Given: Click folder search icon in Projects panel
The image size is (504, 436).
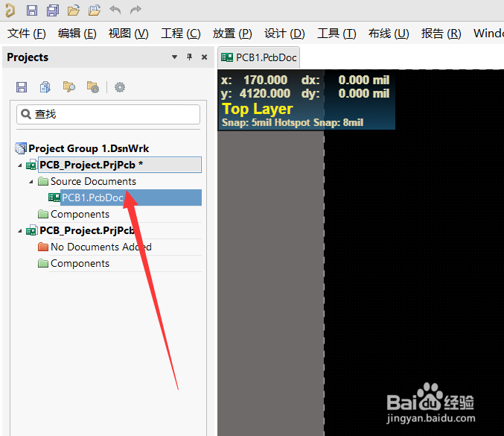Looking at the screenshot, I should 69,87.
